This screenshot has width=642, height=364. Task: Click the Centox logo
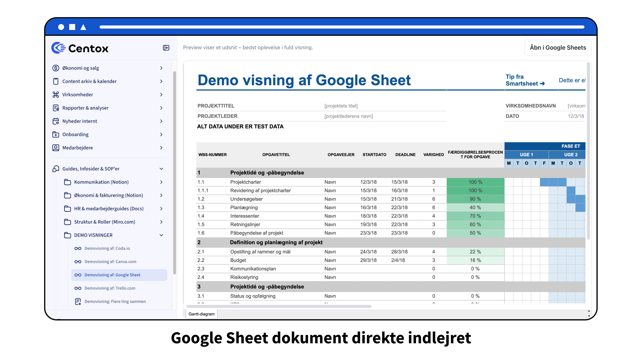coord(80,48)
